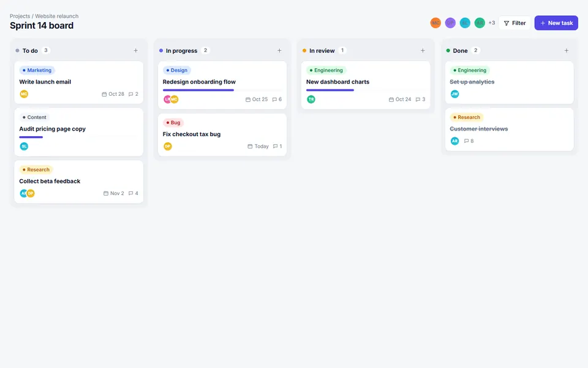Image resolution: width=588 pixels, height=368 pixels.
Task: Click the Engineering tag on New dashboard charts
Action: point(326,70)
